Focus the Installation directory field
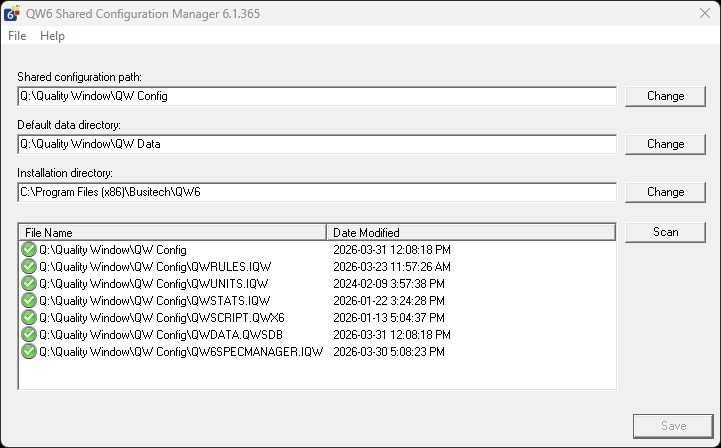 317,192
